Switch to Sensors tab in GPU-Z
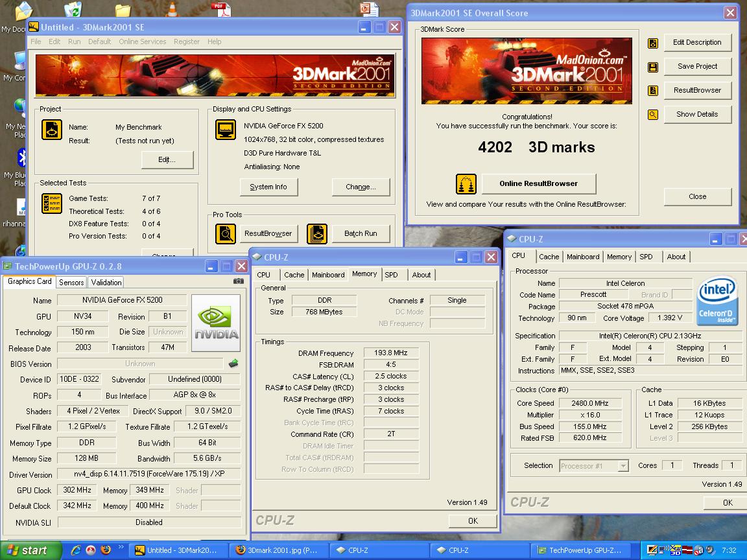The image size is (747, 560). pyautogui.click(x=71, y=283)
